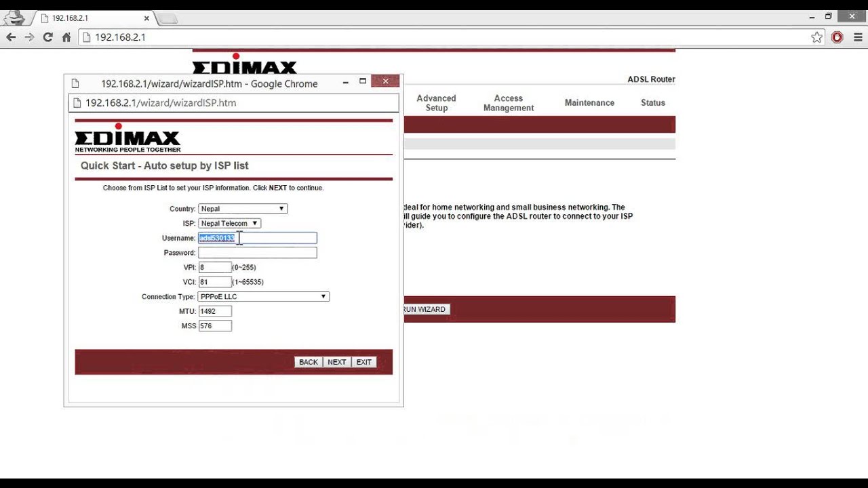Click the VCI field with value 81
The image size is (868, 488).
pos(215,282)
